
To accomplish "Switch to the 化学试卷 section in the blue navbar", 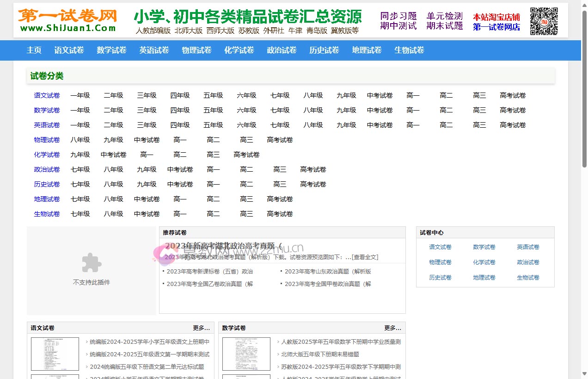I will tap(239, 50).
